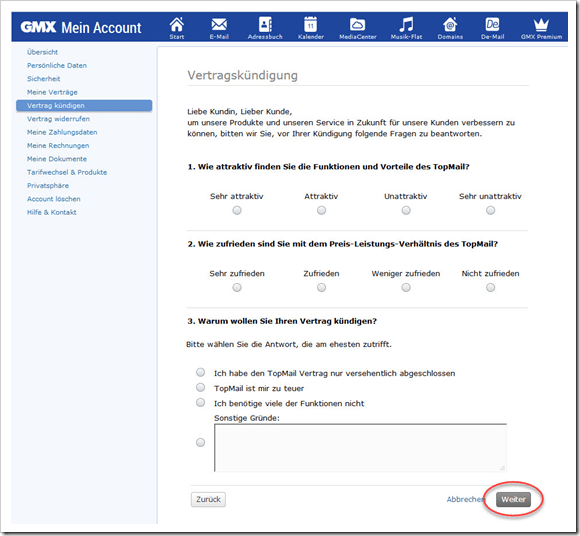Click the Abbrechen link
The height and width of the screenshot is (536, 580).
pyautogui.click(x=465, y=499)
